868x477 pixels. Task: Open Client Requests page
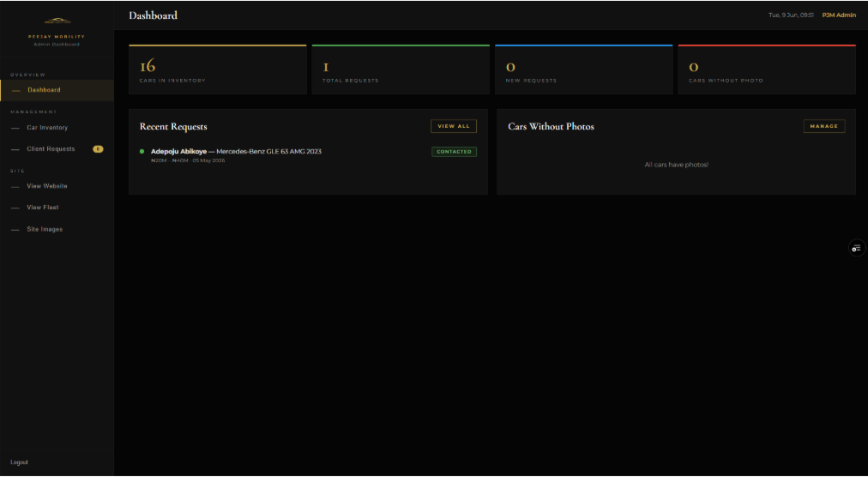pos(57,149)
